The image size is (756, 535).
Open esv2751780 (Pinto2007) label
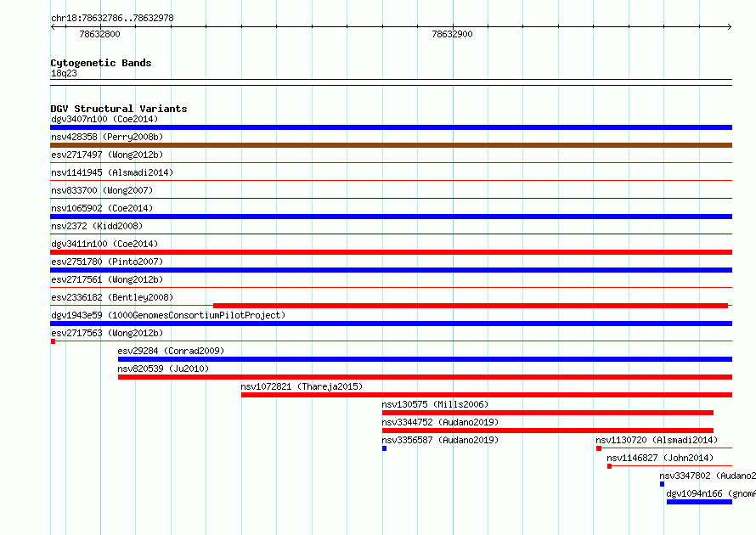[107, 262]
